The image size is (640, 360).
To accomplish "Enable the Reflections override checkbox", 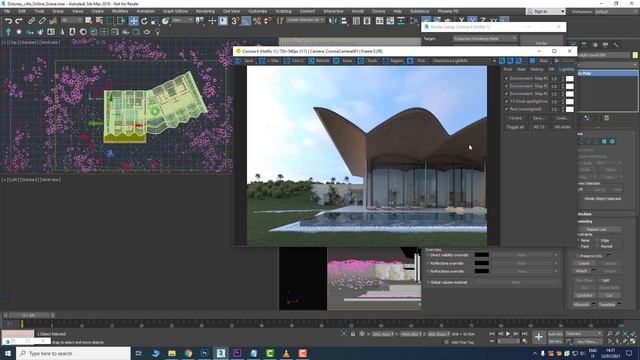I will click(x=428, y=263).
